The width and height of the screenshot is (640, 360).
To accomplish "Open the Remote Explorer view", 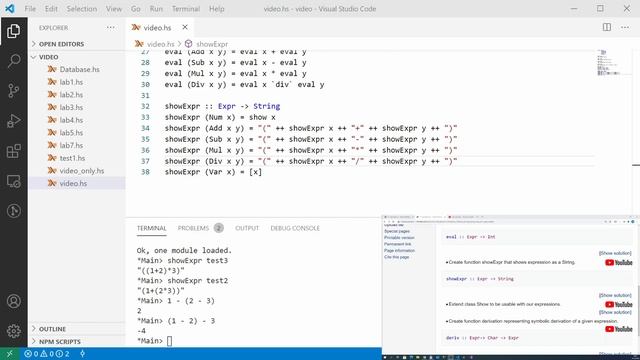I will (x=13, y=181).
